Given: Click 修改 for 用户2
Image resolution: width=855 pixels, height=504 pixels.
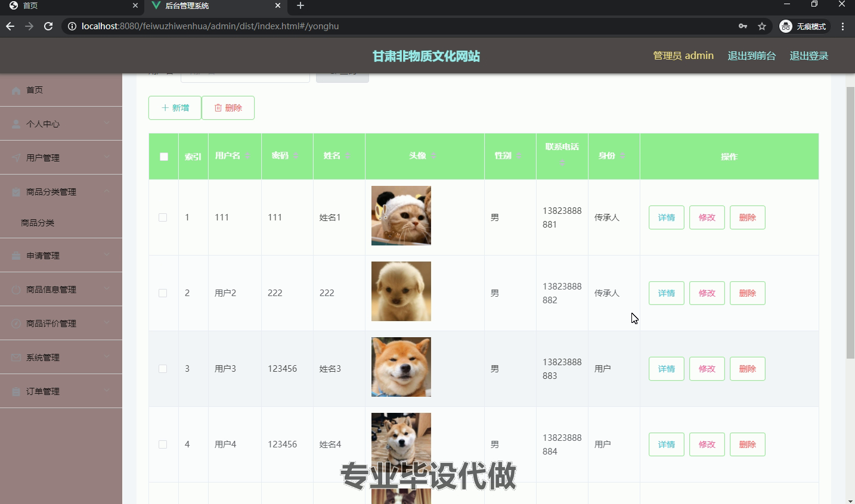Looking at the screenshot, I should (707, 293).
